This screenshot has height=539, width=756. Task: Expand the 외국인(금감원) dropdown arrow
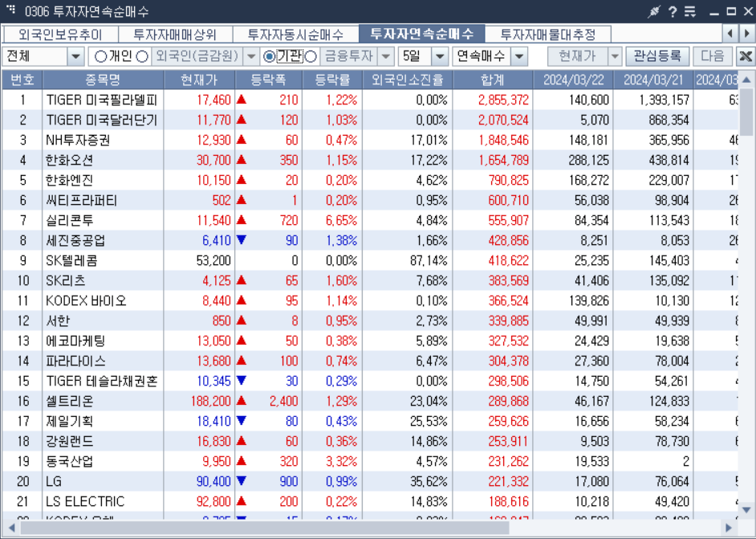(251, 57)
